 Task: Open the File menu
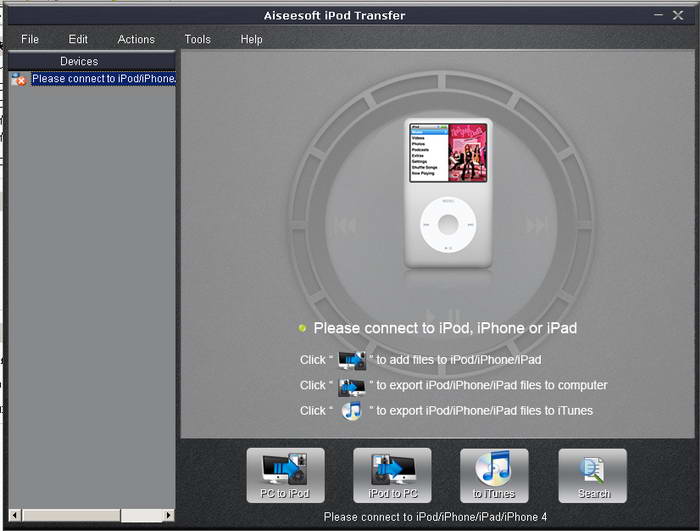pos(30,39)
